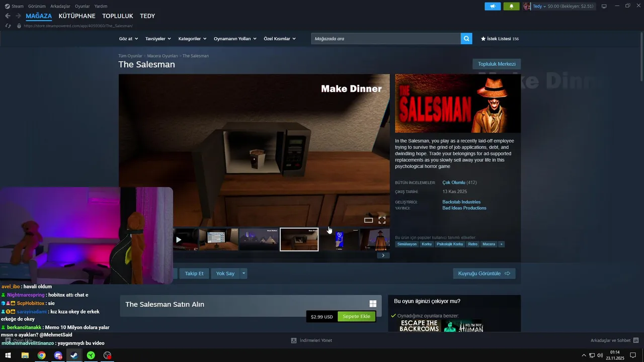This screenshot has height=362, width=644.
Task: Open the Backstab Industries developer link
Action: point(461,202)
